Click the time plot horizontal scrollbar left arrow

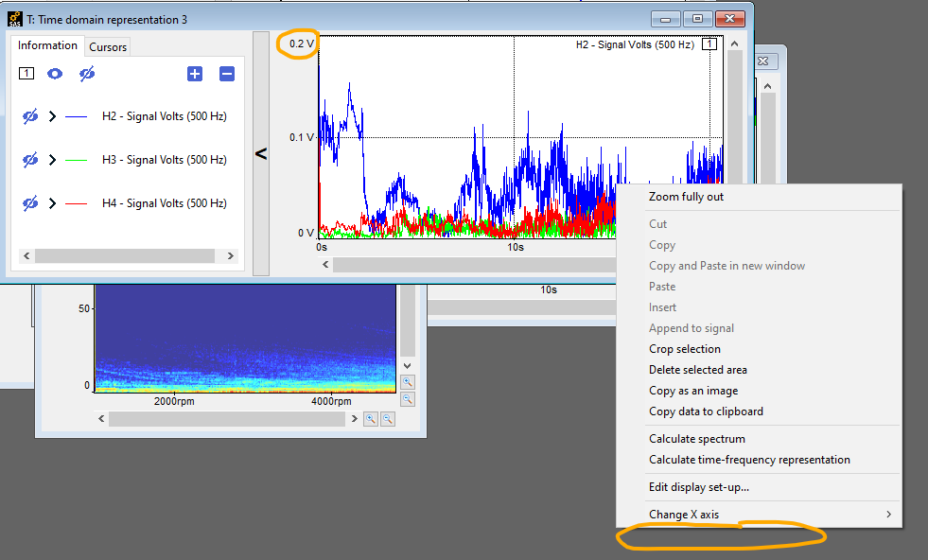(325, 265)
